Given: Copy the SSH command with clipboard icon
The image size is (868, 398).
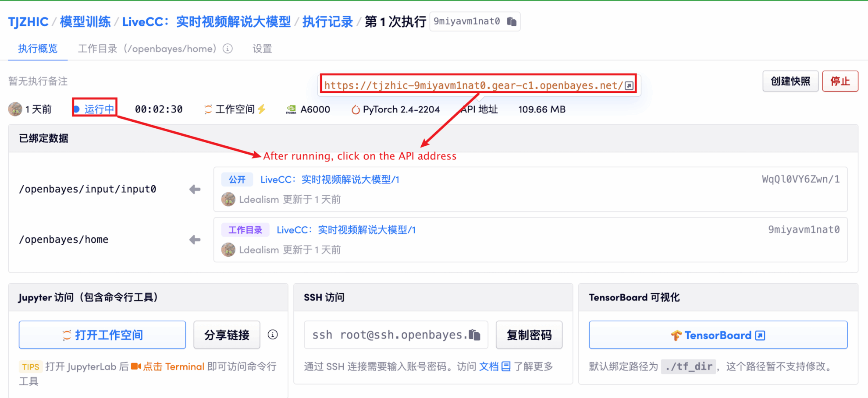Looking at the screenshot, I should [x=475, y=335].
